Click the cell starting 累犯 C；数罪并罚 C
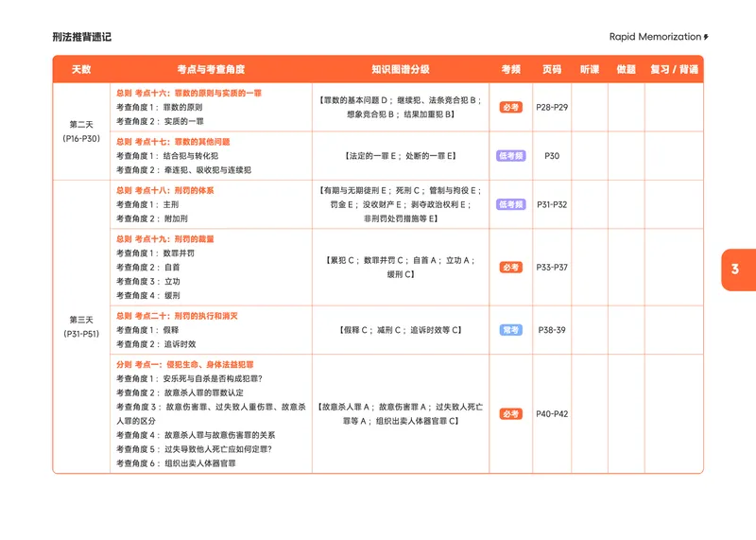 (x=401, y=268)
